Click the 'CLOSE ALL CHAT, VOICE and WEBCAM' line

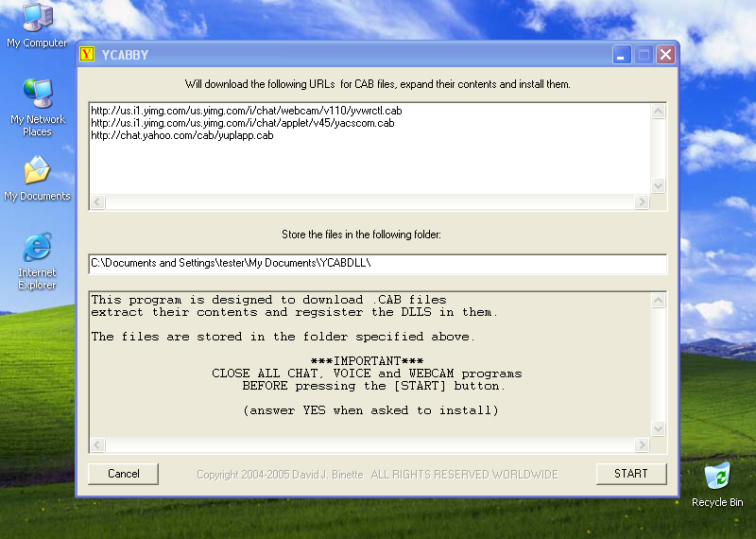(367, 374)
